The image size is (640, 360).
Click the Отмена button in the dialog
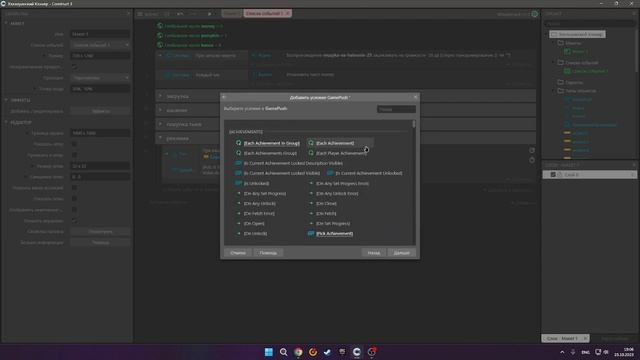click(x=238, y=253)
